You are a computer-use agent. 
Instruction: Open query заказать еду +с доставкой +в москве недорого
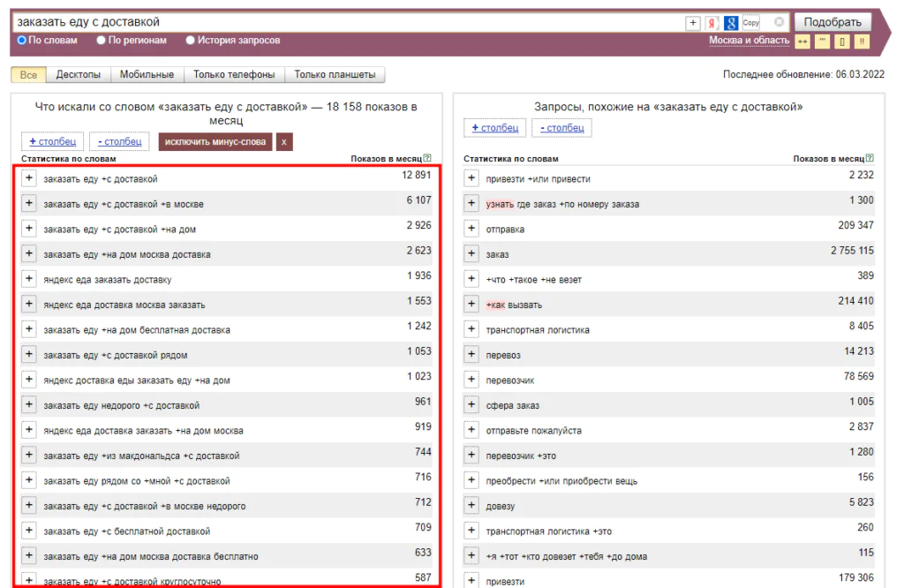pos(145,506)
